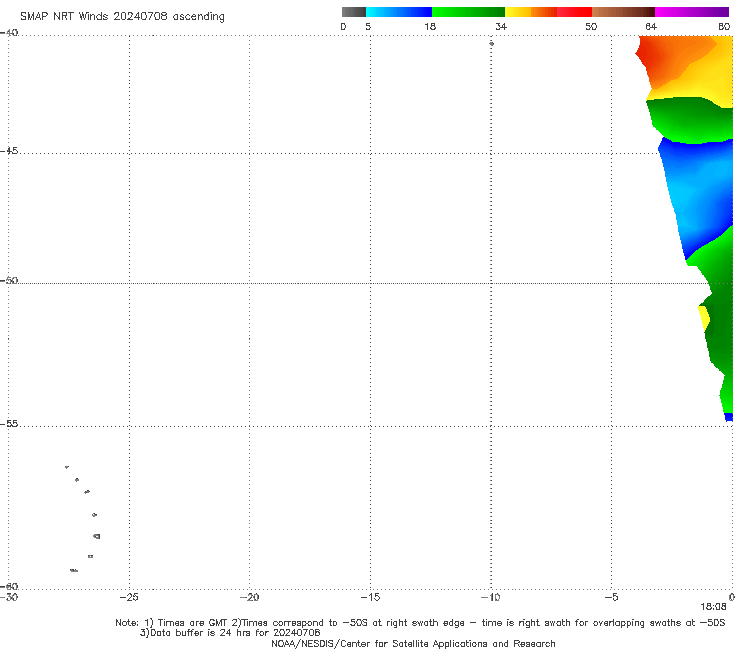
Task: Click the NOAA/NESDIS credit line
Action: [413, 643]
